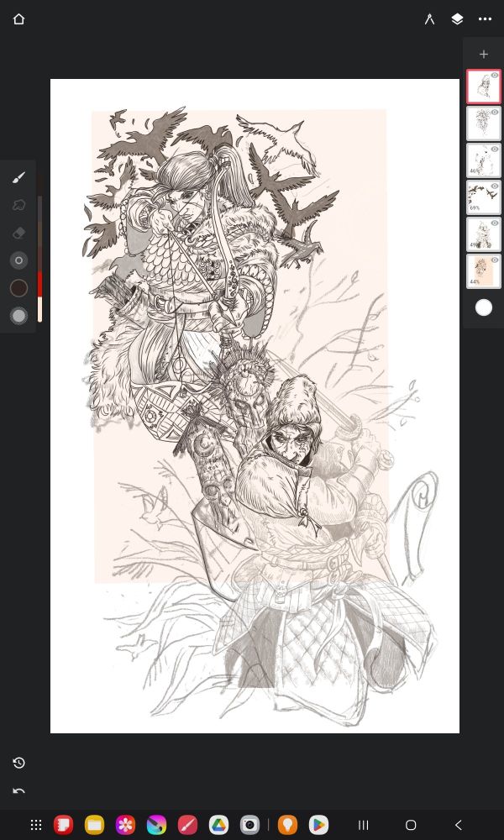The height and width of the screenshot is (840, 504).
Task: Open the three-dot more options menu
Action: point(486,19)
